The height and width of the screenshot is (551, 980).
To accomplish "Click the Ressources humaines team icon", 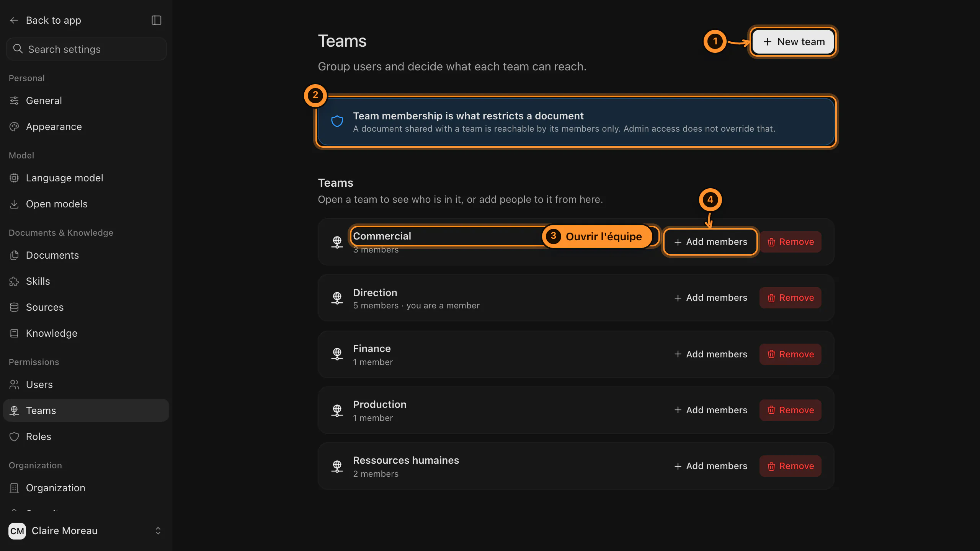I will tap(337, 466).
